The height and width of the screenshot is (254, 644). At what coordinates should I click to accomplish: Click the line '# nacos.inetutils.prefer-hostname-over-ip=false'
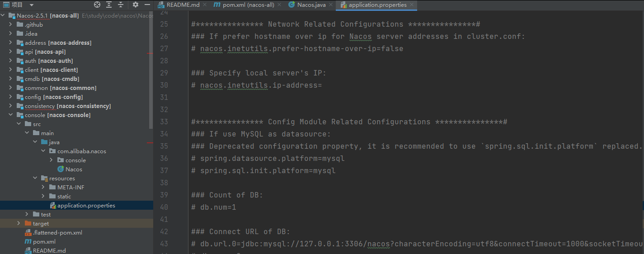pos(297,49)
